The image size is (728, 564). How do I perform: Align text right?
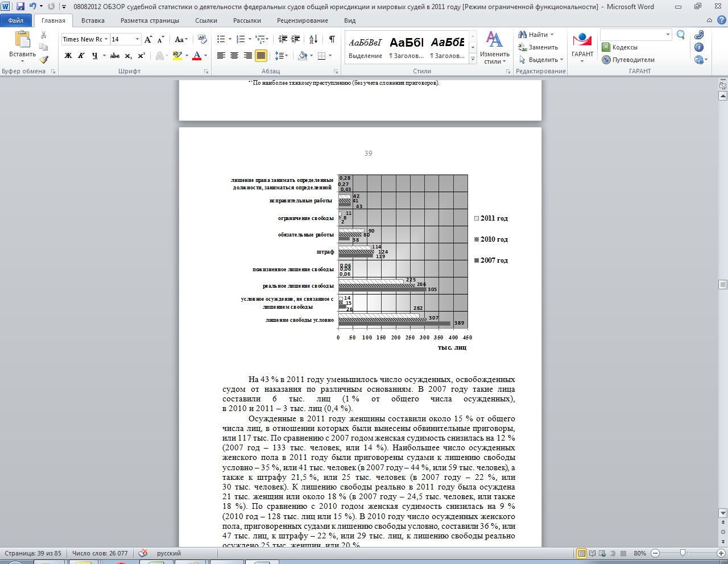(x=247, y=56)
